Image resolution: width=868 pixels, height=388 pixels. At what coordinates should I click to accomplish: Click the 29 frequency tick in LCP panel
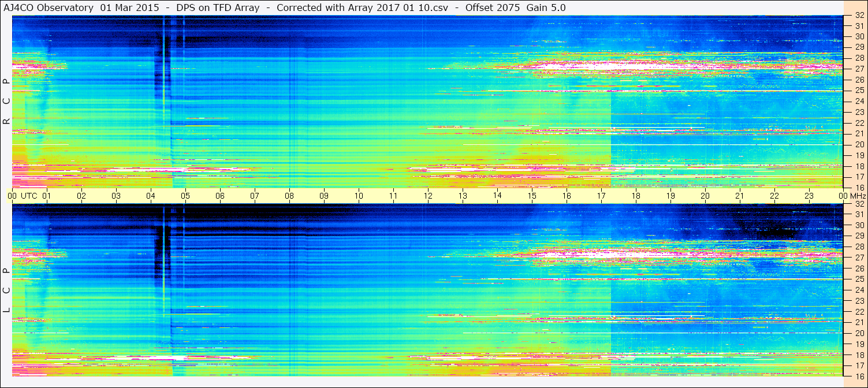[859, 236]
